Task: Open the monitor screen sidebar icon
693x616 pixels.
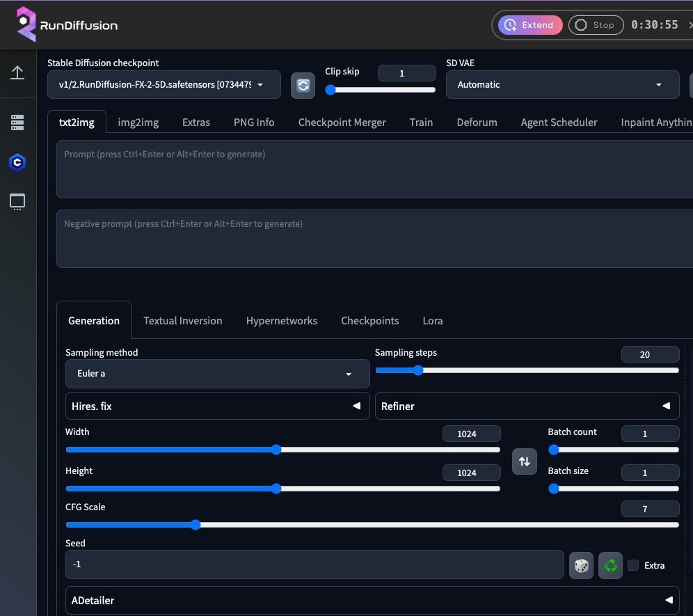Action: tap(17, 202)
